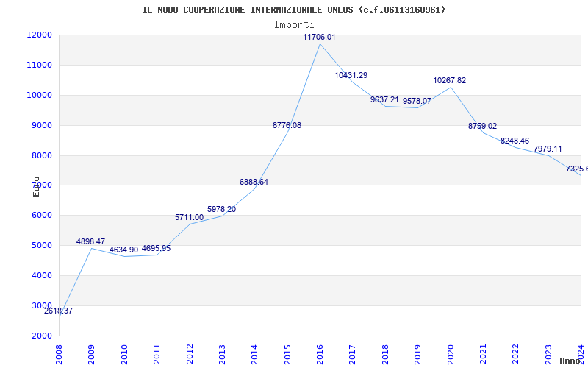Select data label 6888.64

(x=254, y=182)
